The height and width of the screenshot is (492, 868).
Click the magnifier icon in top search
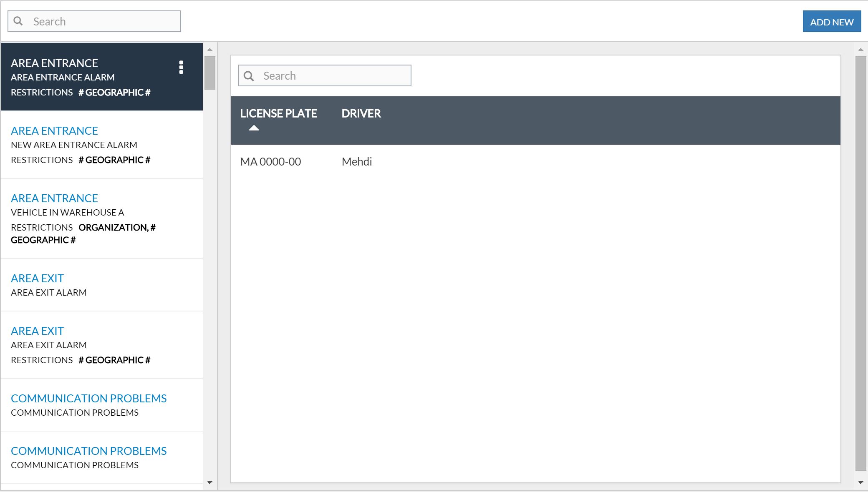tap(18, 21)
